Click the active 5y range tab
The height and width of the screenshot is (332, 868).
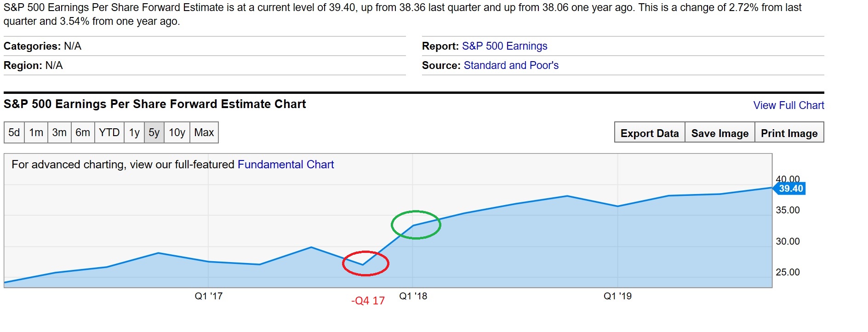click(x=154, y=133)
